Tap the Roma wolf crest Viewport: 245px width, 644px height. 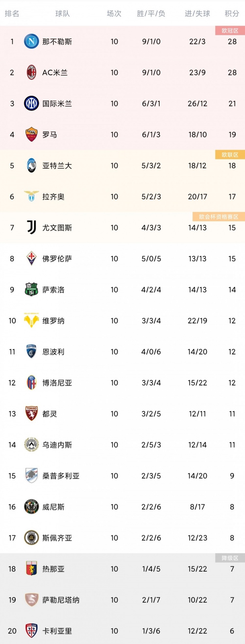click(31, 134)
